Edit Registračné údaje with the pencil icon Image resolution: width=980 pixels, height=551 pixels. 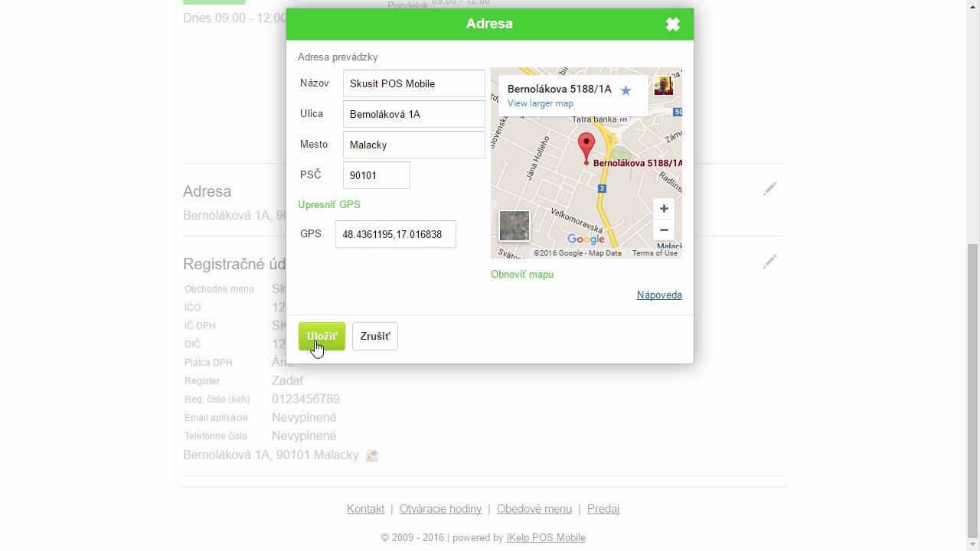click(x=769, y=262)
